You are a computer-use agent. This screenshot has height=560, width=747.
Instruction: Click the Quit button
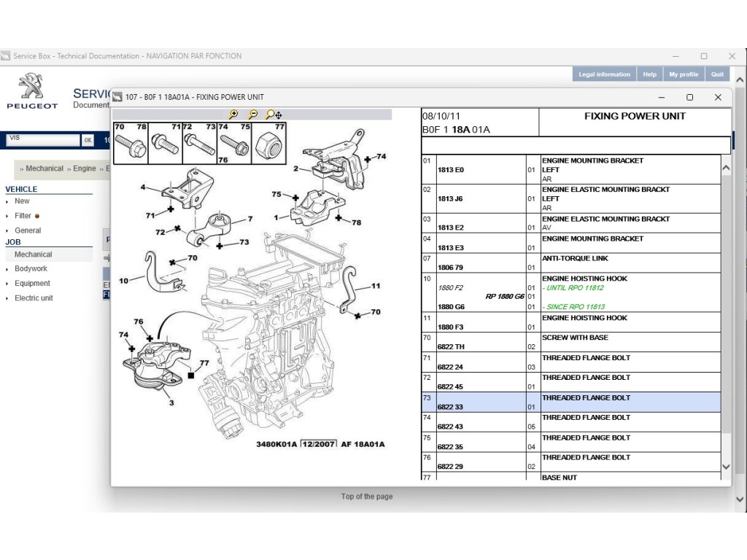(717, 74)
